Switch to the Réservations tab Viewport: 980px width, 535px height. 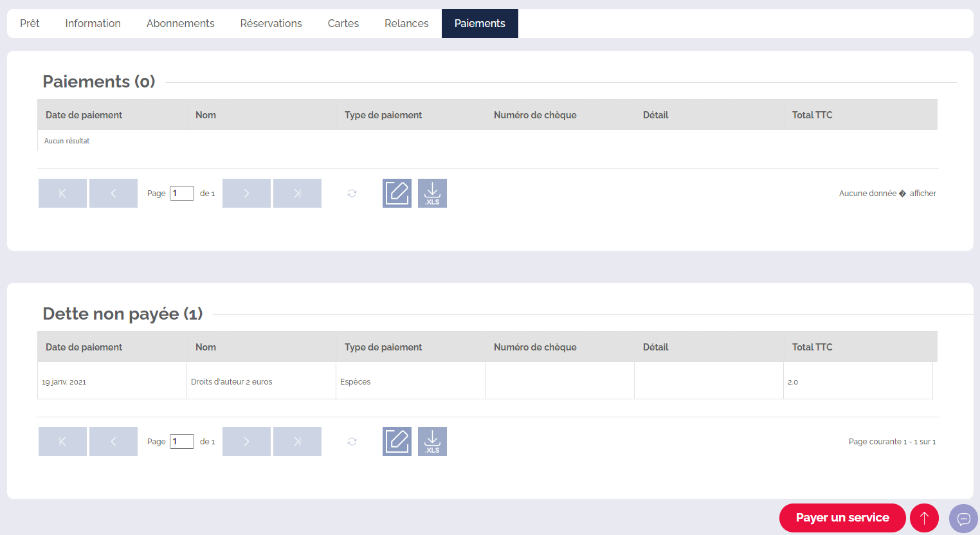click(x=271, y=23)
